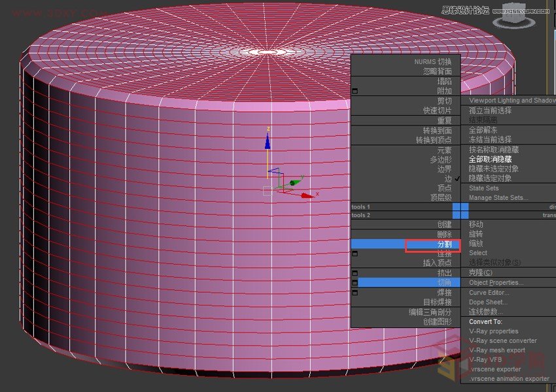Open settings box next to 附加
The width and height of the screenshot is (556, 392).
pos(355,91)
